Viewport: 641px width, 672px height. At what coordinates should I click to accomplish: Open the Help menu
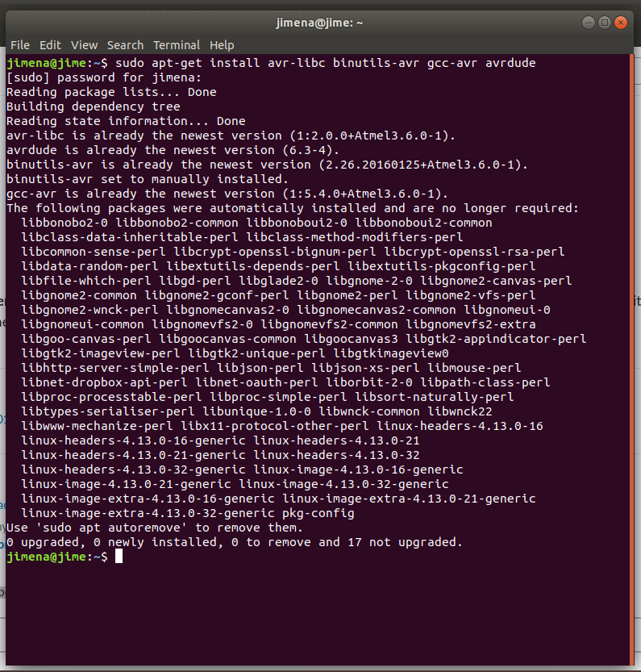pyautogui.click(x=222, y=45)
